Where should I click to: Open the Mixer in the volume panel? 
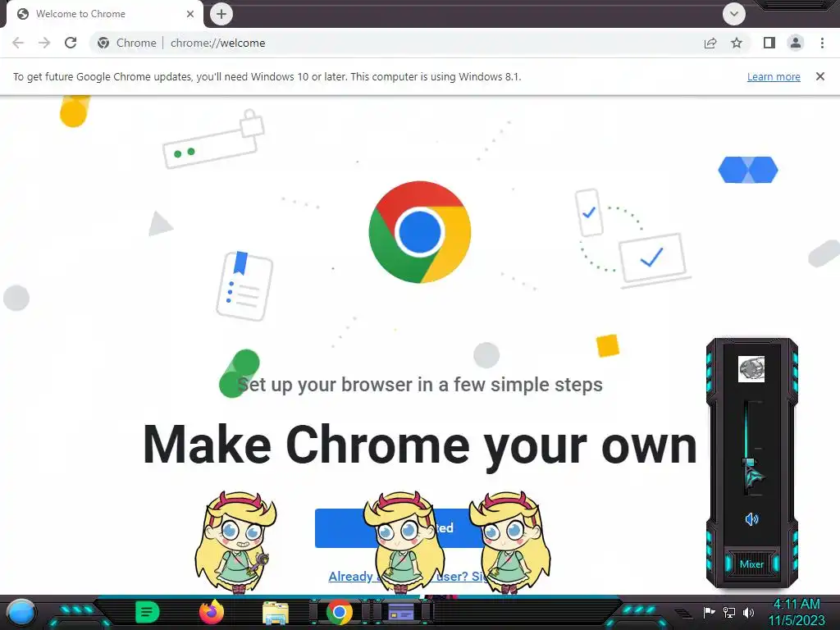point(751,564)
